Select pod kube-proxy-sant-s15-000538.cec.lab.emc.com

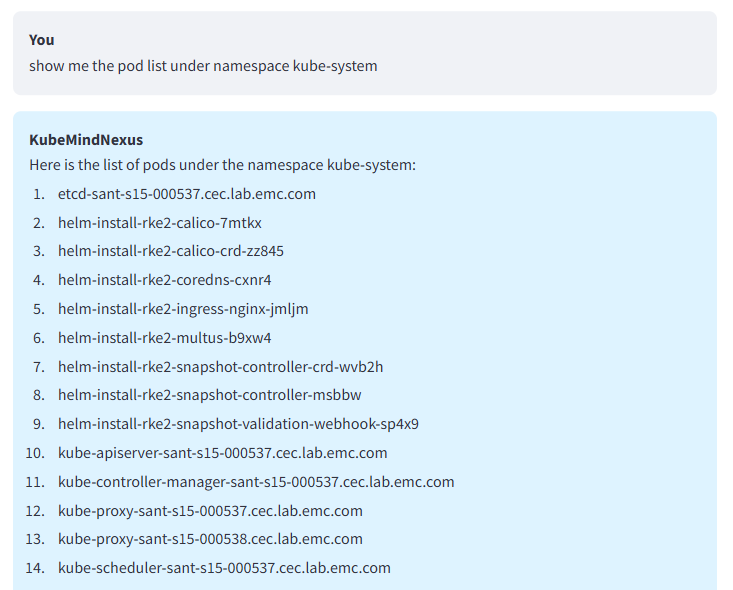(210, 539)
